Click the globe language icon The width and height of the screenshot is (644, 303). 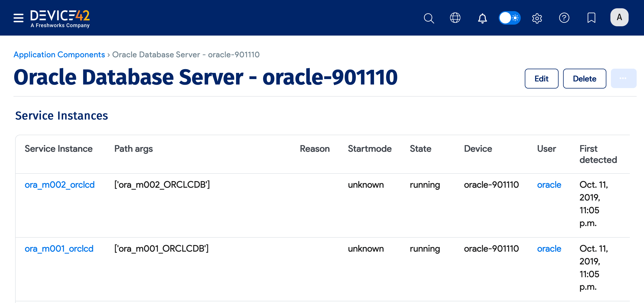(455, 18)
